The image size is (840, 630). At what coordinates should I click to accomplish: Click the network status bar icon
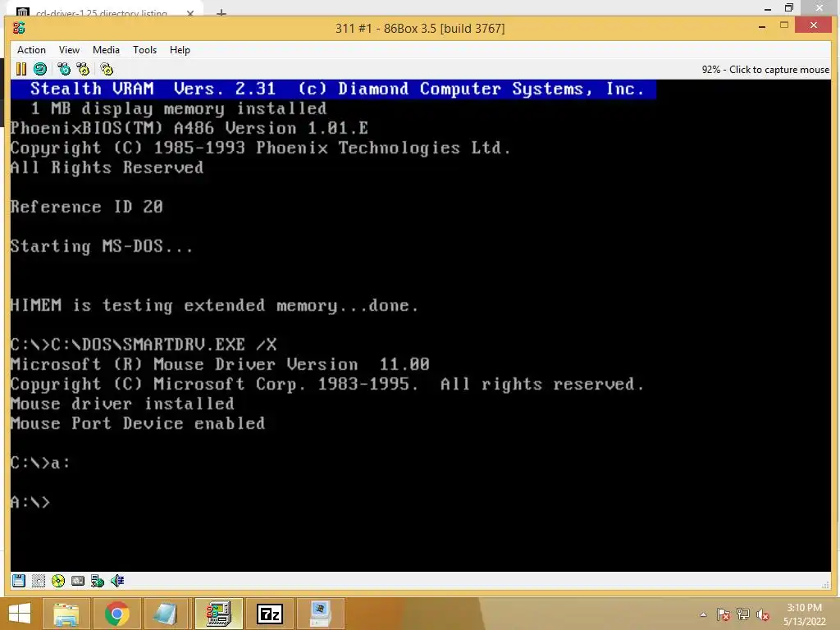tap(98, 581)
